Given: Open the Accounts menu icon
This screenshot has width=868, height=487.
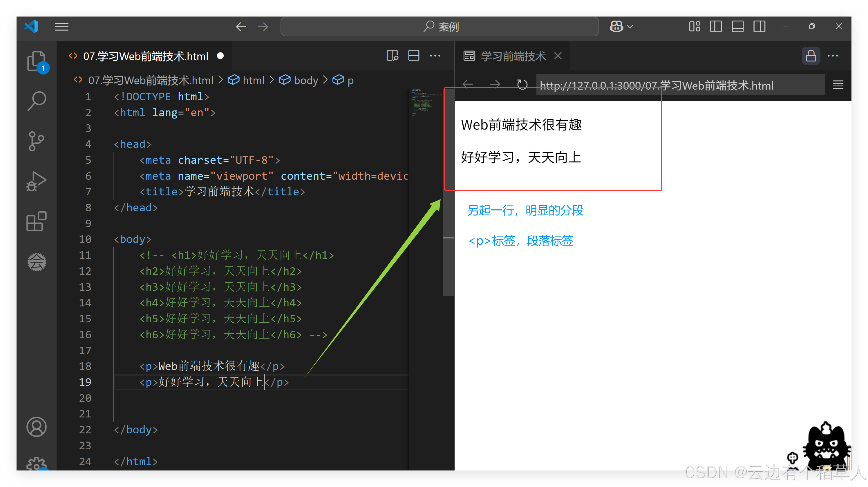Looking at the screenshot, I should 36,427.
